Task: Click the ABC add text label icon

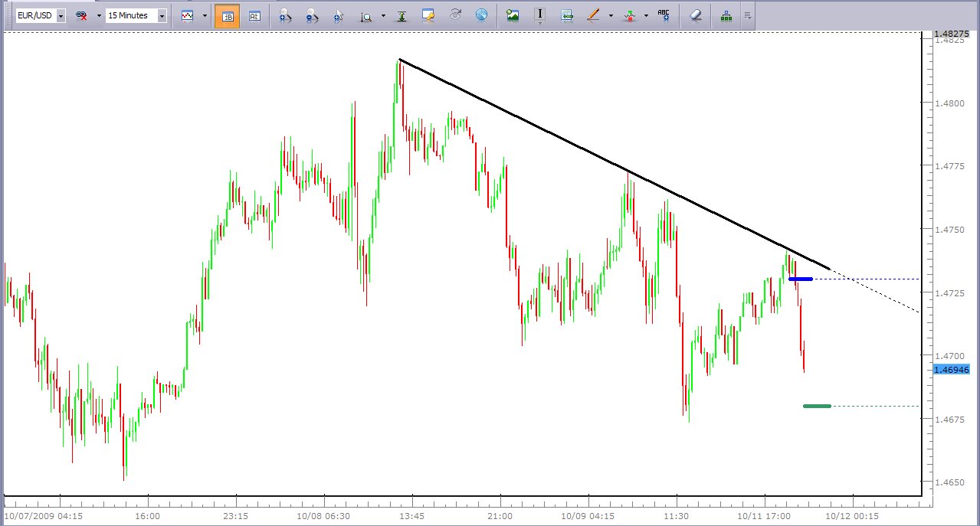Action: click(x=664, y=15)
